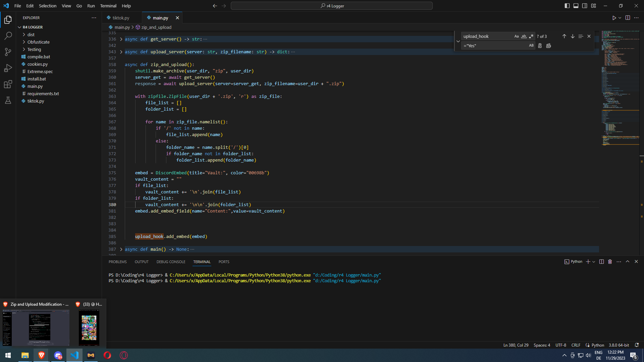Screen dimensions: 644x362
Task: Click the Run Python File button
Action: point(614,18)
